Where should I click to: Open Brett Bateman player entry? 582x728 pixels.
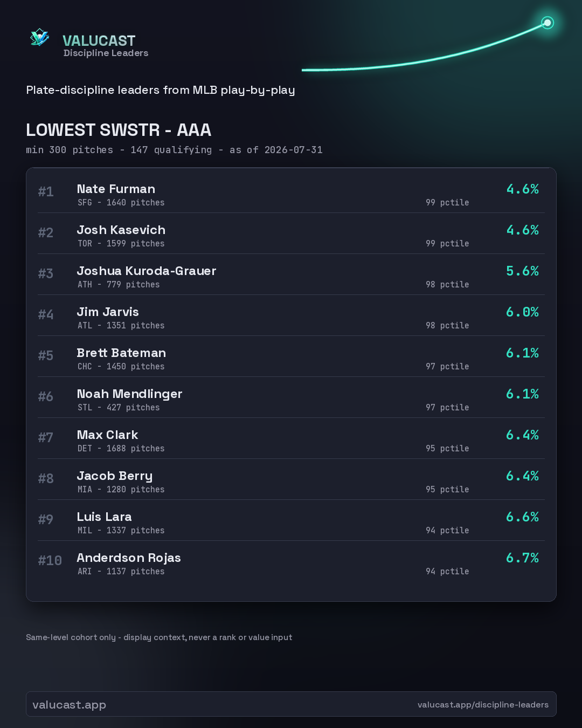(291, 356)
